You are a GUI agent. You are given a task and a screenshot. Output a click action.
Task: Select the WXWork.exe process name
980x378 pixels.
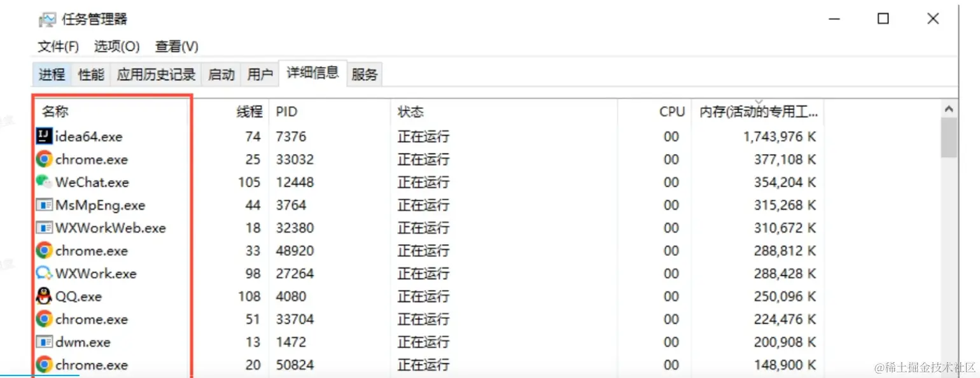95,274
